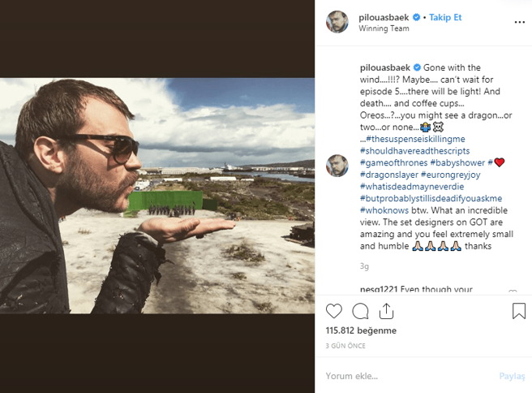Image resolution: width=532 pixels, height=393 pixels.
Task: Open comments with the speech bubble icon
Action: pos(361,311)
